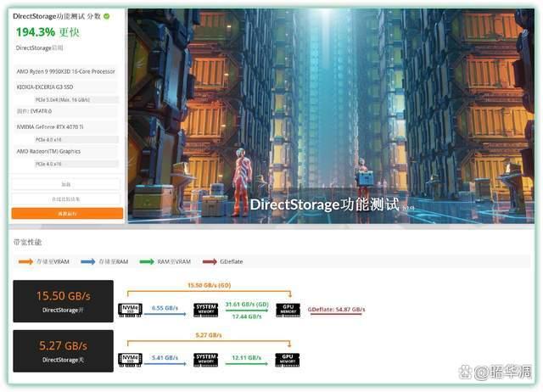543x392 pixels.
Task: Click the DirectStorage enabled label under the score
Action: pyautogui.click(x=40, y=48)
